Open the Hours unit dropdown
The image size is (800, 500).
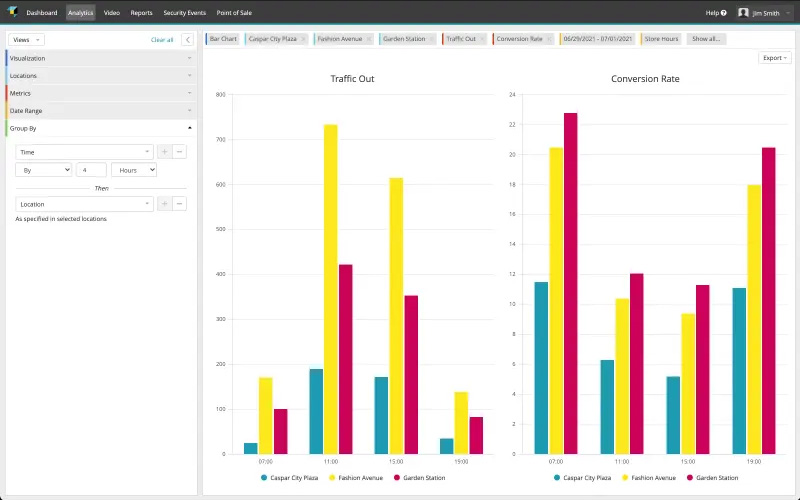coord(134,170)
